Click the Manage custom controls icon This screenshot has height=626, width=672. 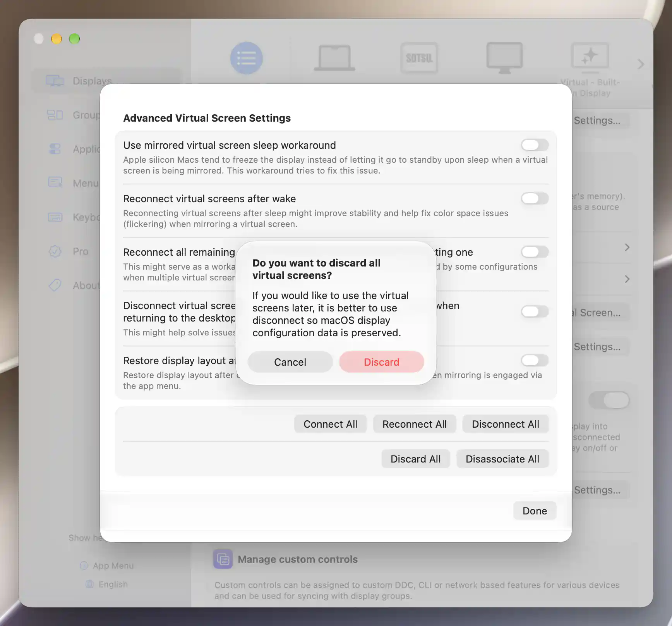coord(223,559)
